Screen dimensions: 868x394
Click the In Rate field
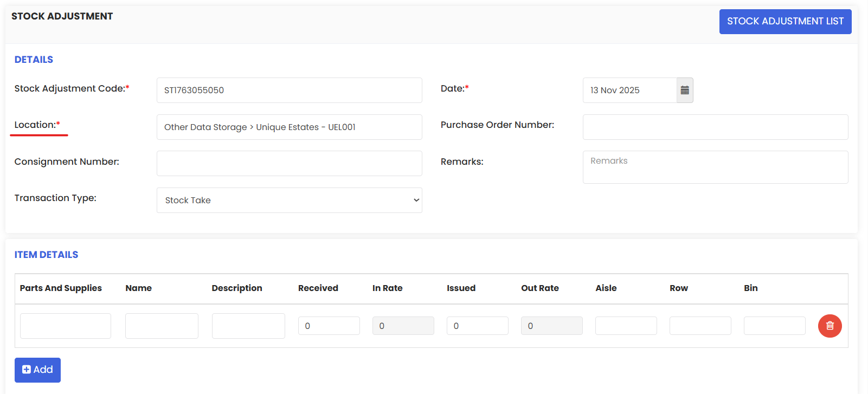coord(403,326)
